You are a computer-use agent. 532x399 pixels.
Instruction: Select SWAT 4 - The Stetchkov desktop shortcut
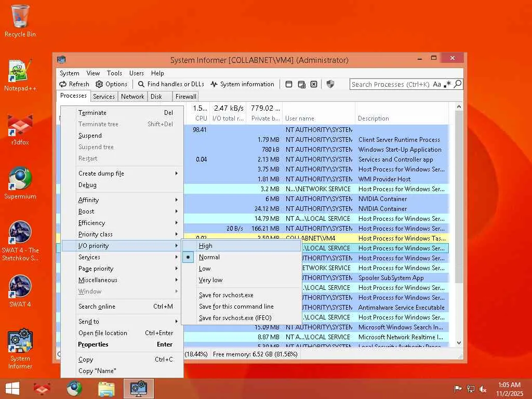click(x=20, y=241)
